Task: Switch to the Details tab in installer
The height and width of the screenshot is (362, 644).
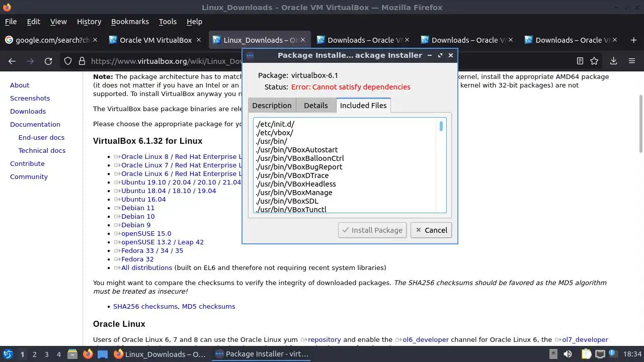Action: [x=316, y=105]
